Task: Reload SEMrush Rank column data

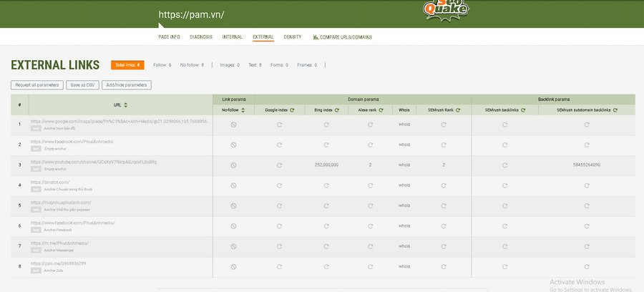Action: [x=457, y=110]
